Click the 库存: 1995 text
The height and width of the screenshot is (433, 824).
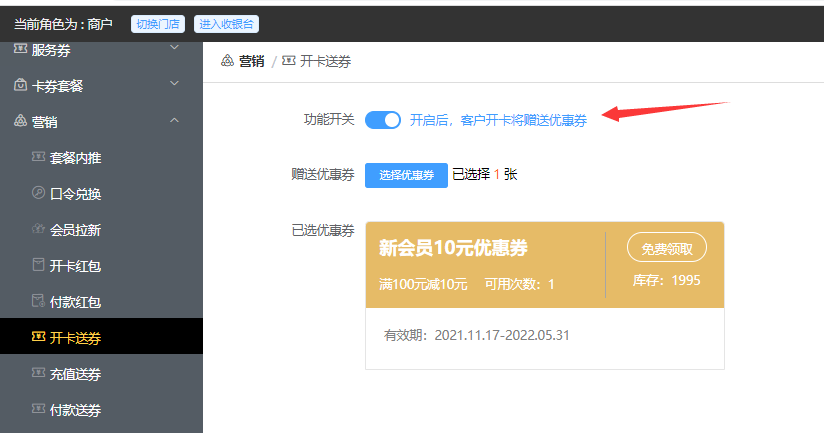pyautogui.click(x=666, y=280)
